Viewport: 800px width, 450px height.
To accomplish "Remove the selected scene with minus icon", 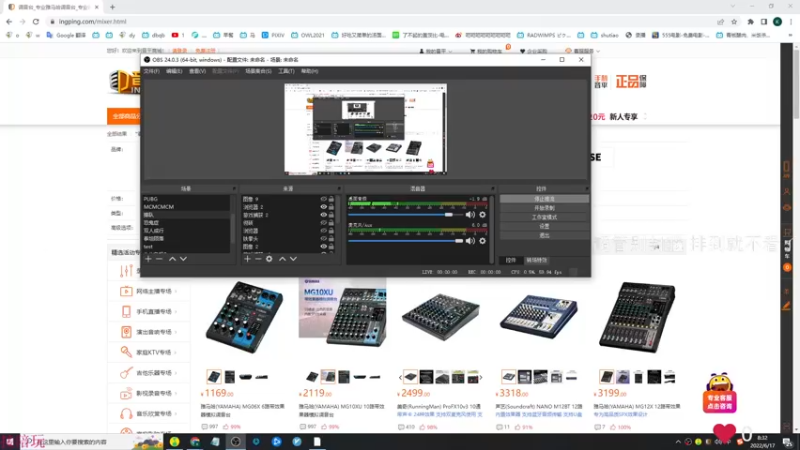I will click(x=159, y=259).
